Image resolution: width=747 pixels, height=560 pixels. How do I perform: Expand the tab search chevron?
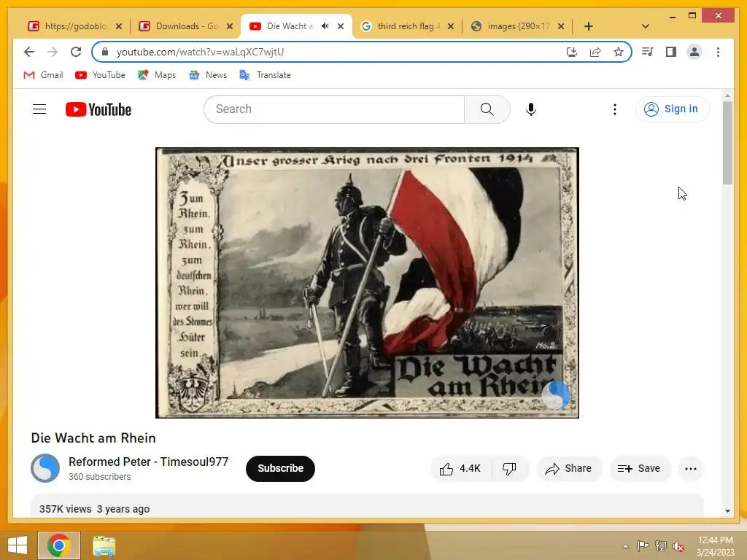click(646, 26)
